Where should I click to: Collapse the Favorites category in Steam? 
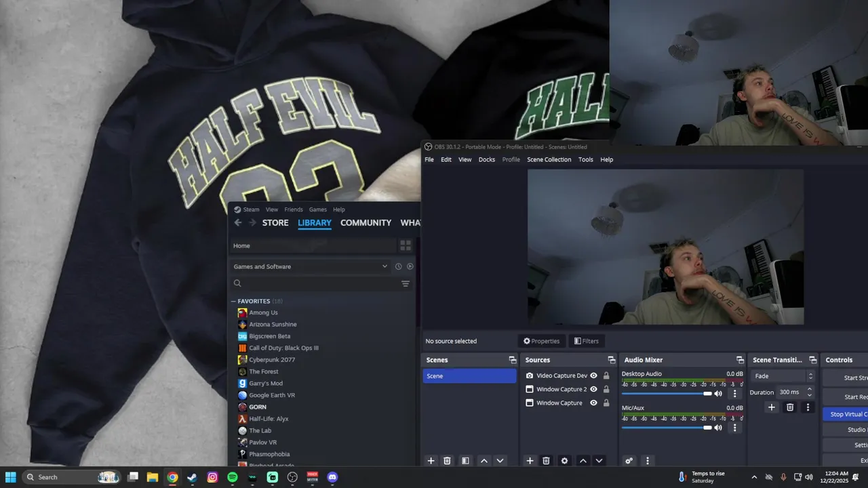click(233, 301)
